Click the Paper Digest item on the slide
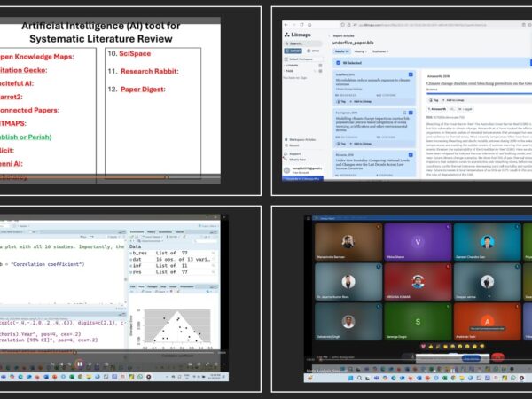 point(143,90)
